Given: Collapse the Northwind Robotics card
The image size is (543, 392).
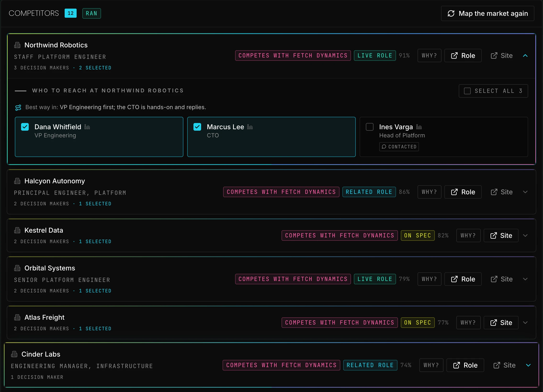Looking at the screenshot, I should click(525, 56).
